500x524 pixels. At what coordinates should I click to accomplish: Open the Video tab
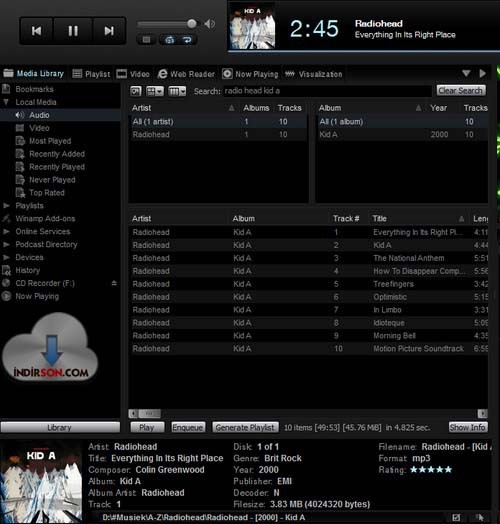coord(133,74)
